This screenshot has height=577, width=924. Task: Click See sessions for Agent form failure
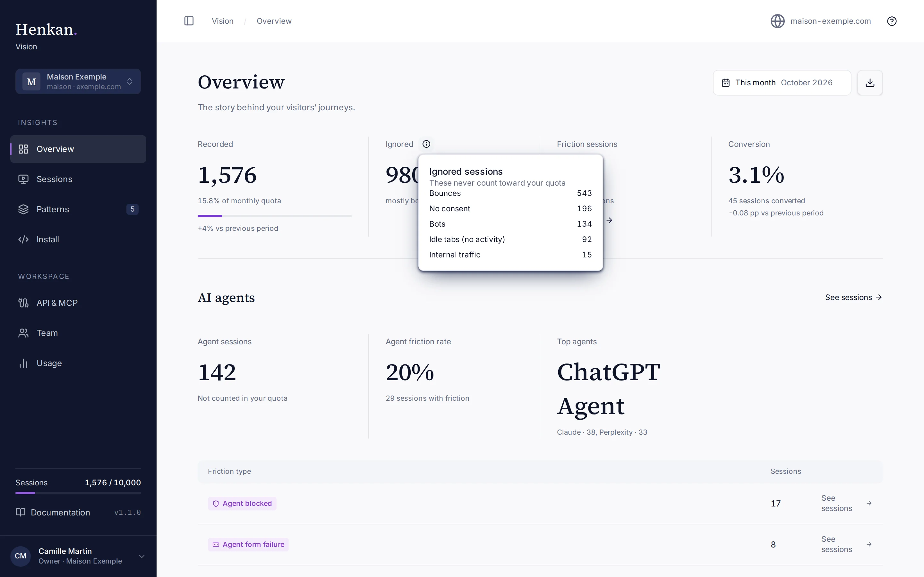coord(846,544)
